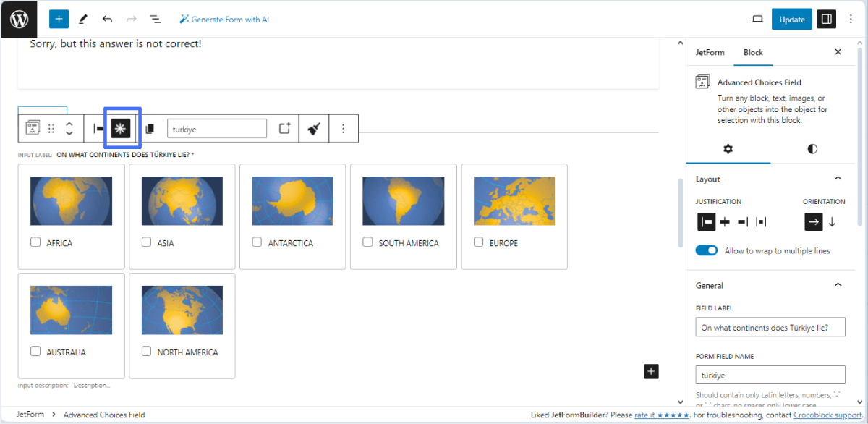Screen dimensions: 868x424
Task: Check the South America checkbox
Action: [x=367, y=242]
